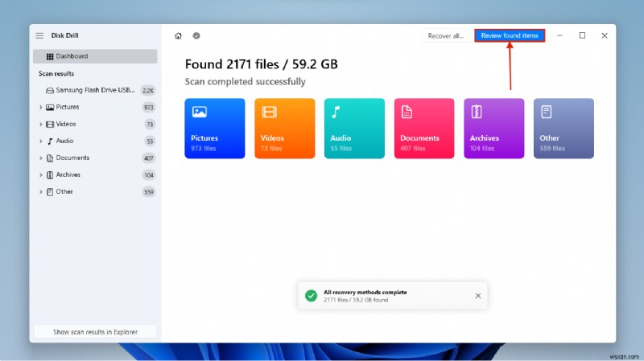Dismiss the All recovery methods complete notification
Image resolution: width=644 pixels, height=361 pixels.
coord(478,296)
